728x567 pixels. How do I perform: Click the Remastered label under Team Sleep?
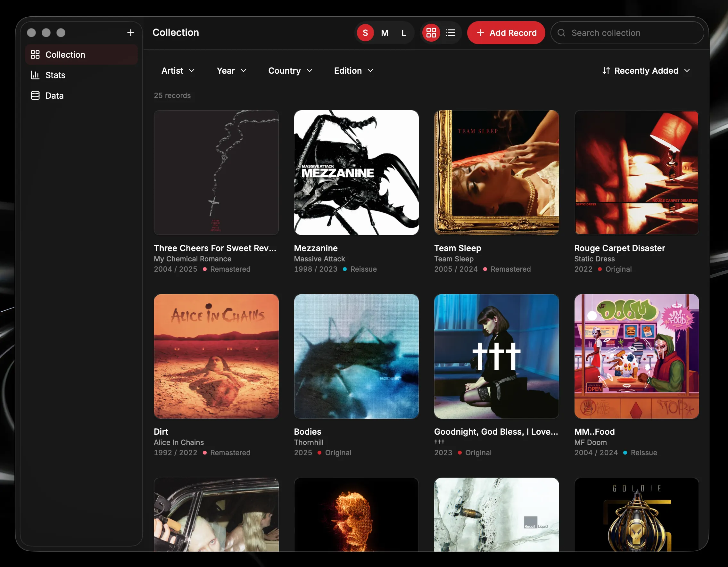click(x=510, y=269)
